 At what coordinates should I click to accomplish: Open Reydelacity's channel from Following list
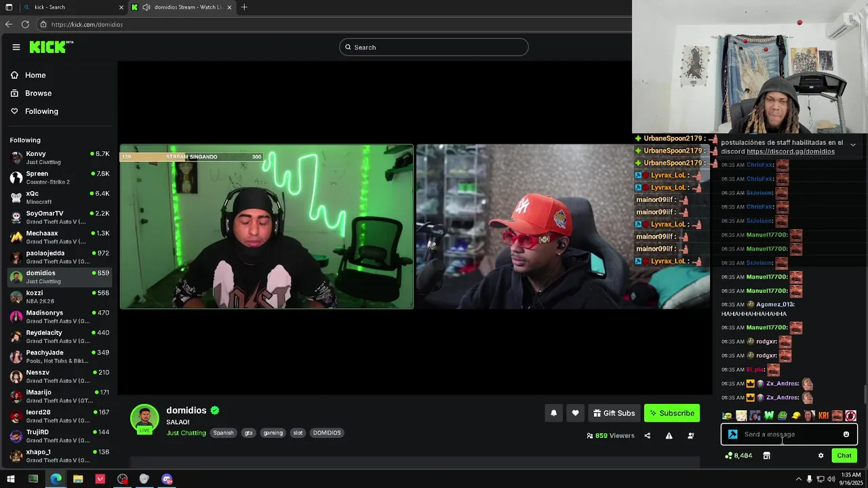point(59,336)
